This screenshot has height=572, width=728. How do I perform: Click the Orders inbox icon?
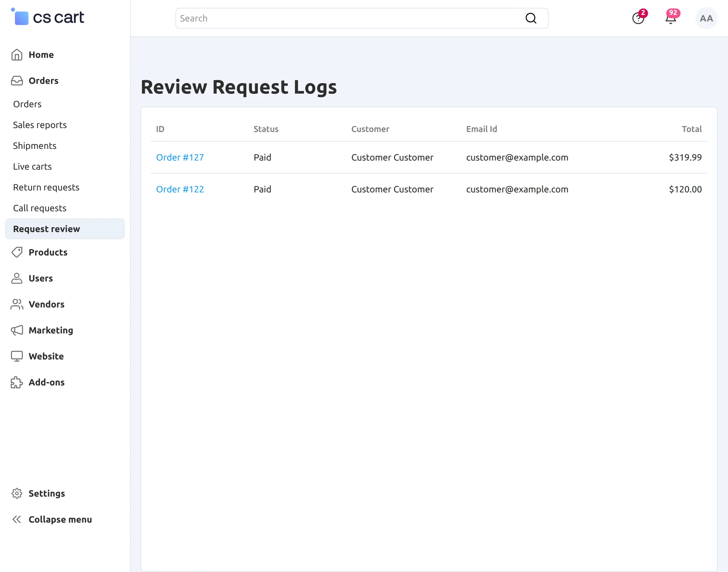17,81
